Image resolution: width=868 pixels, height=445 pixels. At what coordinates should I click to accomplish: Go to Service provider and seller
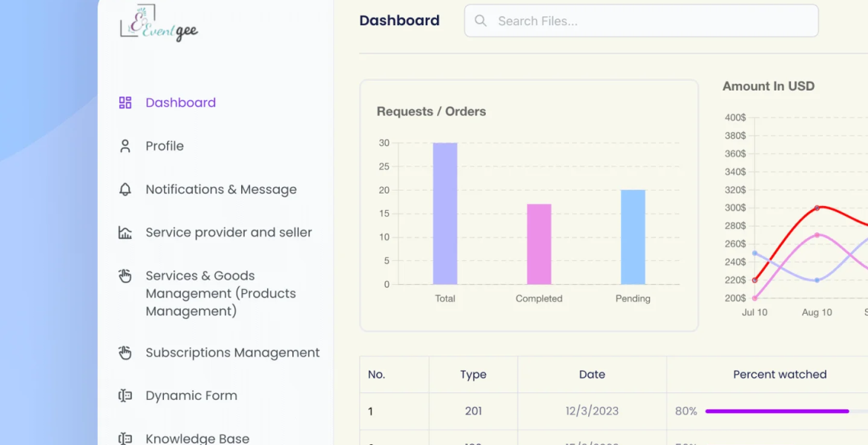[228, 233]
